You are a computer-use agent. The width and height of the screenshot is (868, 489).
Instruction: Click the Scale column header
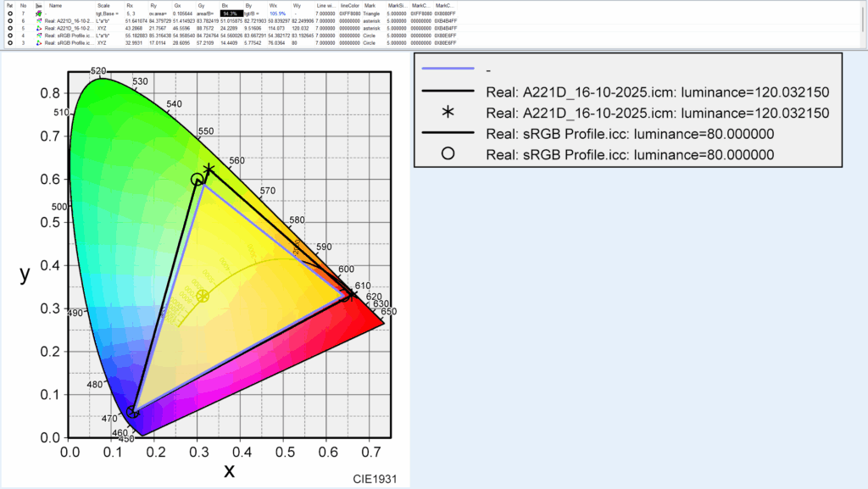pos(103,6)
